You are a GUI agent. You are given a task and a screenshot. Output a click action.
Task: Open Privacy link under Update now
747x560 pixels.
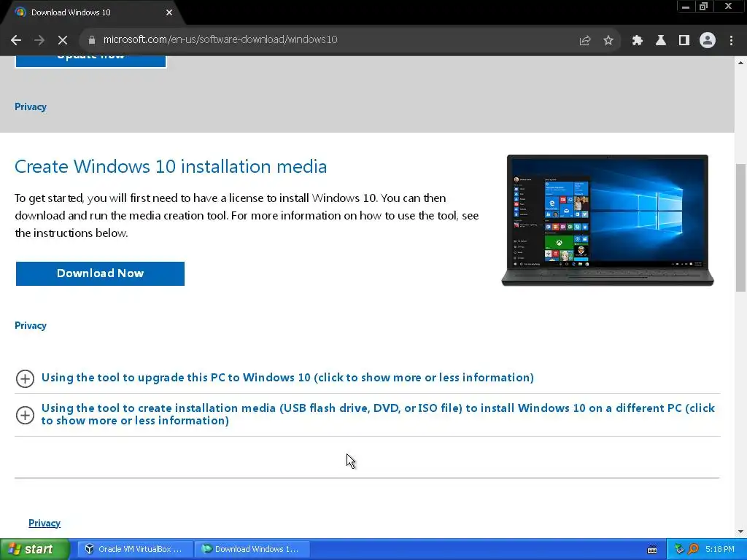[31, 106]
